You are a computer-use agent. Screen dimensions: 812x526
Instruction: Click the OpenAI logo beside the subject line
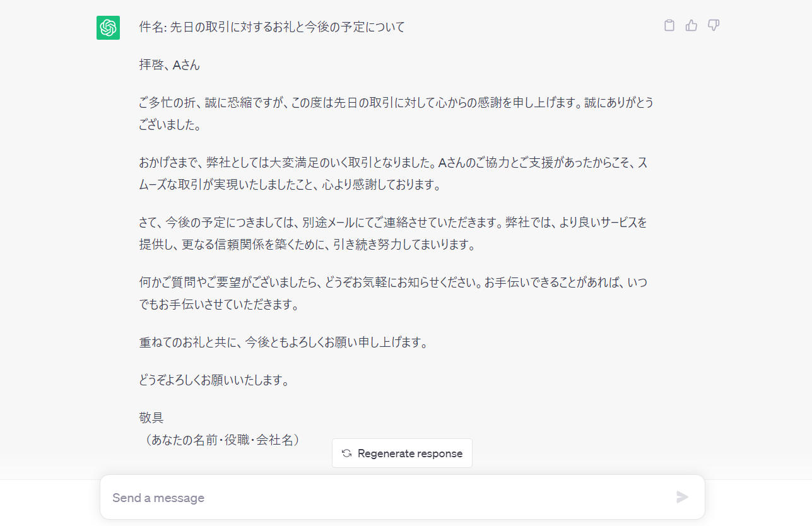108,28
